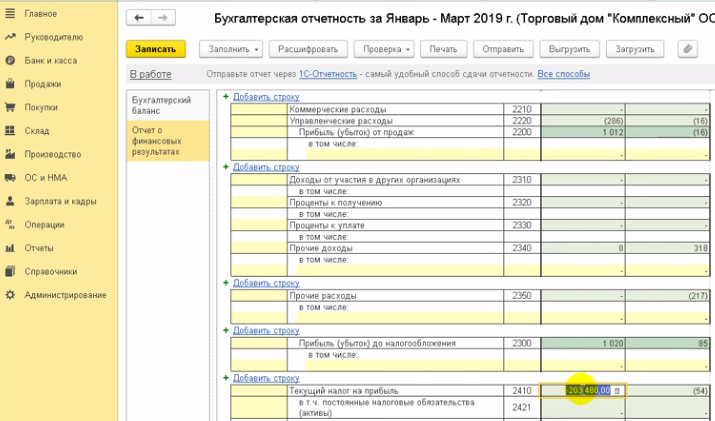Go back using the left arrow button

coord(139,19)
